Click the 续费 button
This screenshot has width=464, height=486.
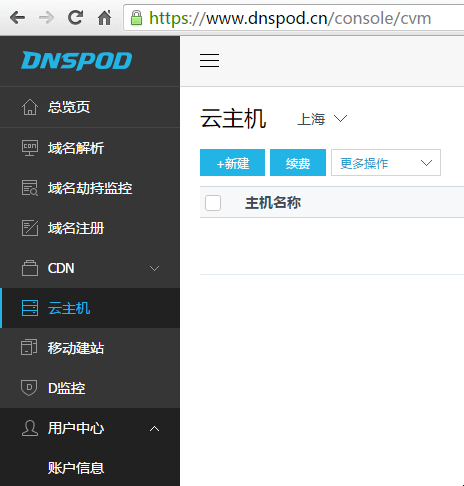298,163
